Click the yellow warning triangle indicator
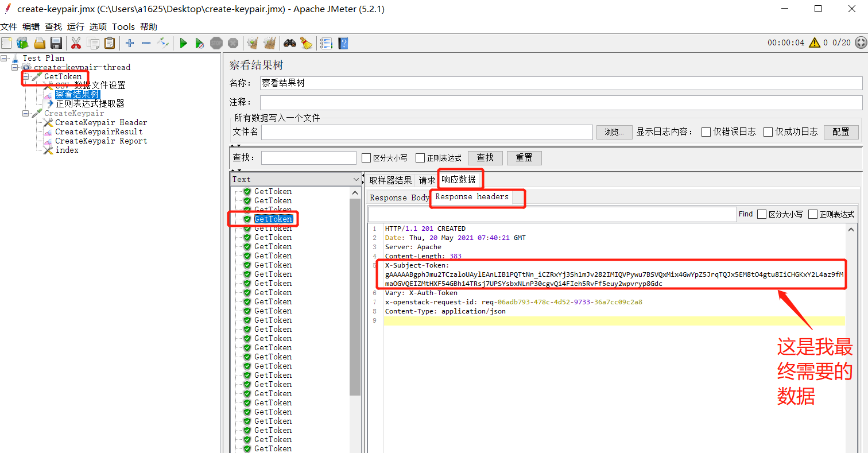The height and width of the screenshot is (453, 868). pyautogui.click(x=815, y=42)
